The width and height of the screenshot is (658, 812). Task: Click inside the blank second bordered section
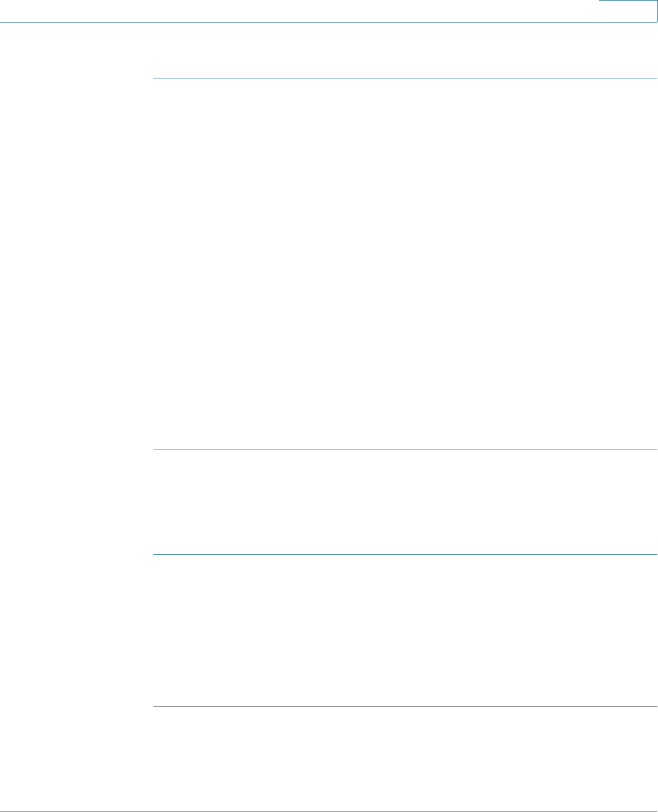pyautogui.click(x=405, y=630)
